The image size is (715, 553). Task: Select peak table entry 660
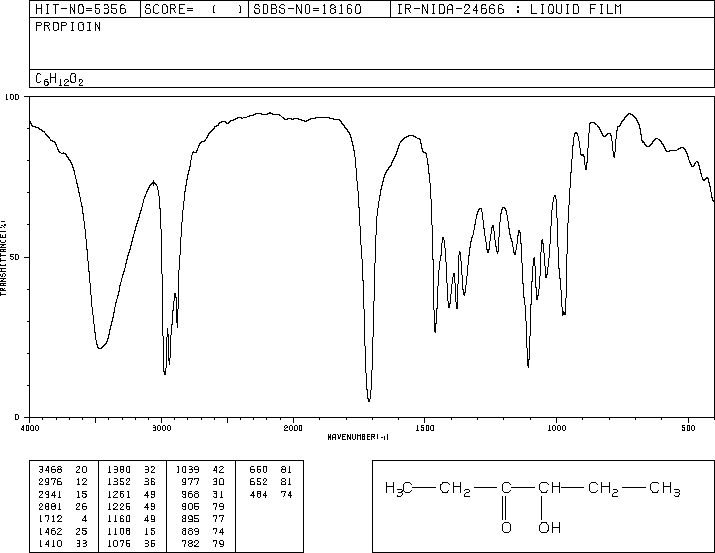259,470
